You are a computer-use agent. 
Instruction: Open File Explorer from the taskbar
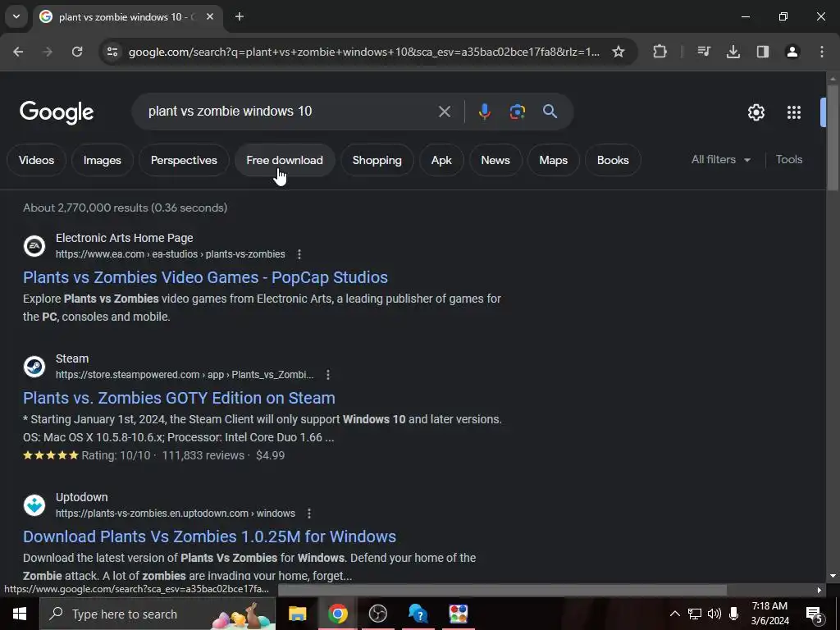click(297, 614)
